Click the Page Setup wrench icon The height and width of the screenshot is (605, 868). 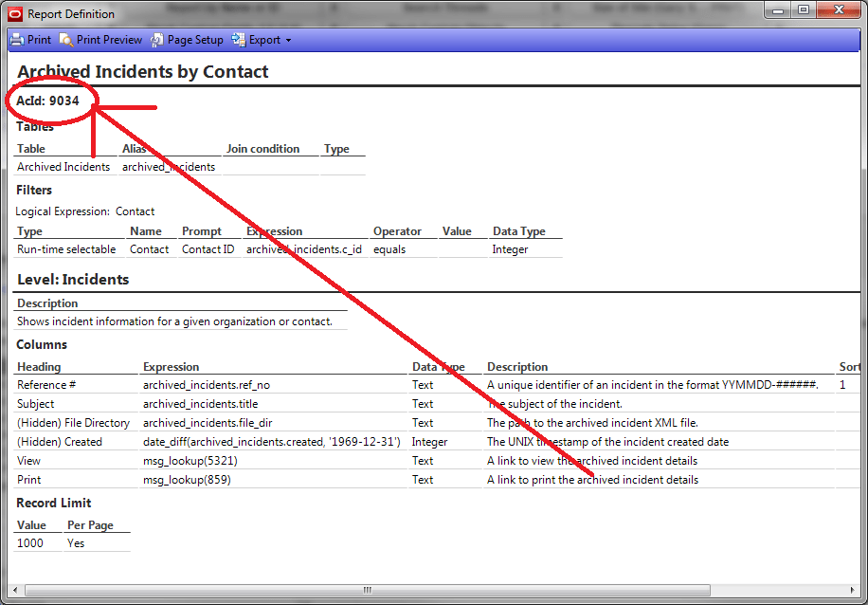157,40
